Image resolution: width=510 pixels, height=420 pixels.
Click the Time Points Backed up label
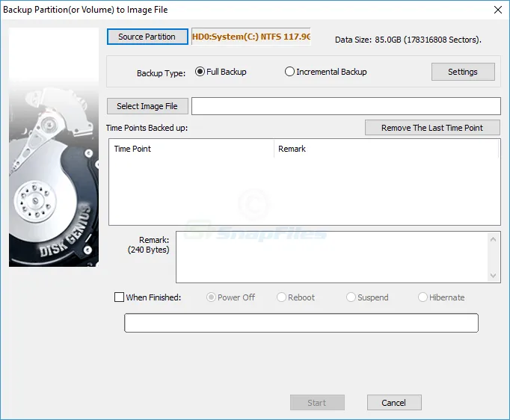tap(147, 128)
